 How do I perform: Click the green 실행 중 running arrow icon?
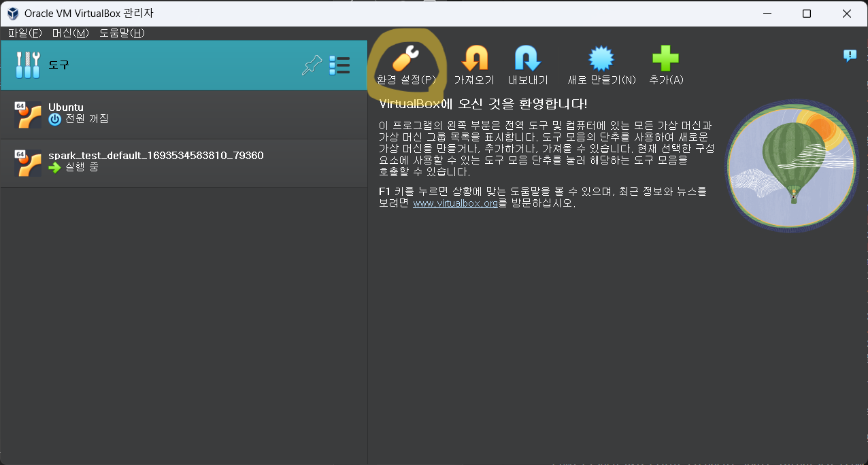coord(55,167)
